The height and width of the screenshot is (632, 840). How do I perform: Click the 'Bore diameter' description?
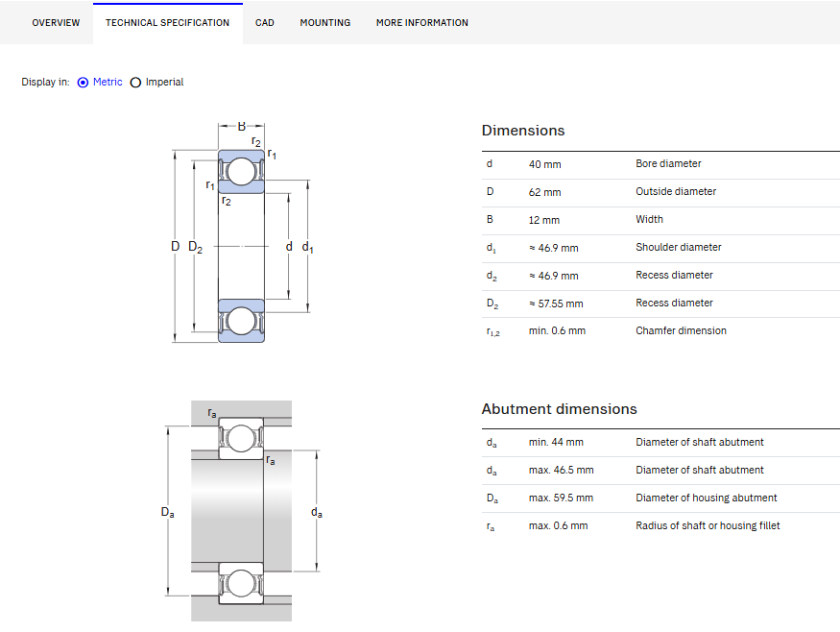point(668,163)
